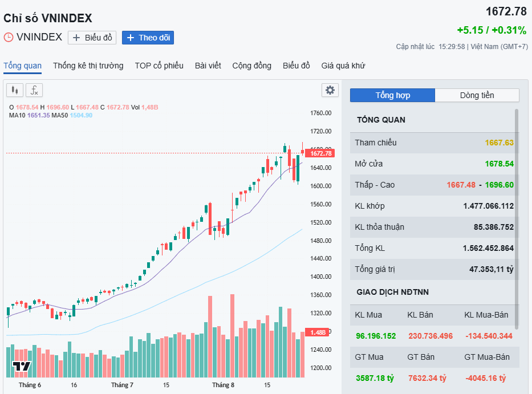View Giá quá khứ historical prices
532x394 pixels.
tap(343, 66)
